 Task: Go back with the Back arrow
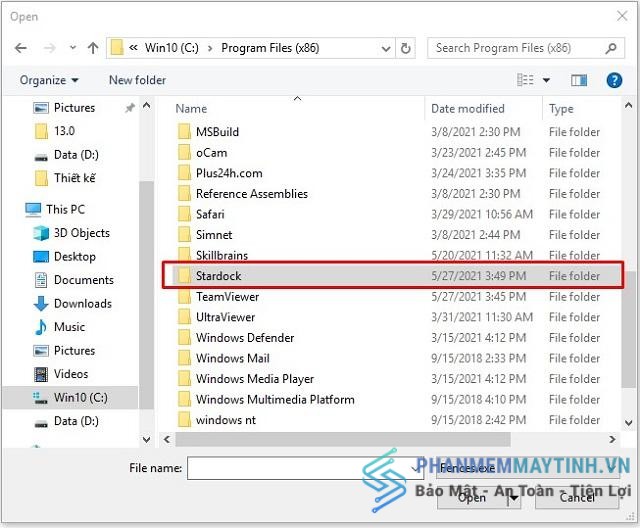[x=21, y=48]
